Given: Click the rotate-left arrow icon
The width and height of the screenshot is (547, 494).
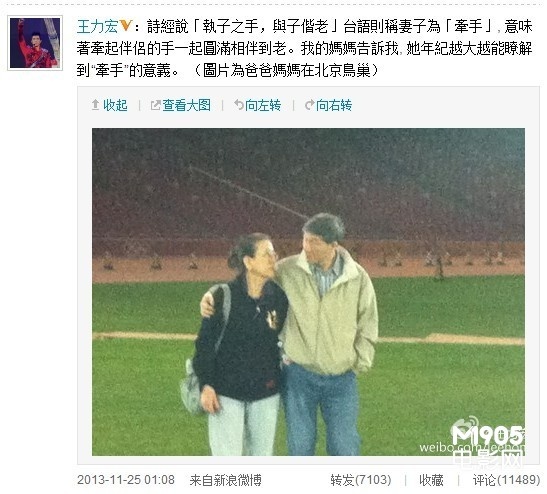Looking at the screenshot, I should point(239,104).
